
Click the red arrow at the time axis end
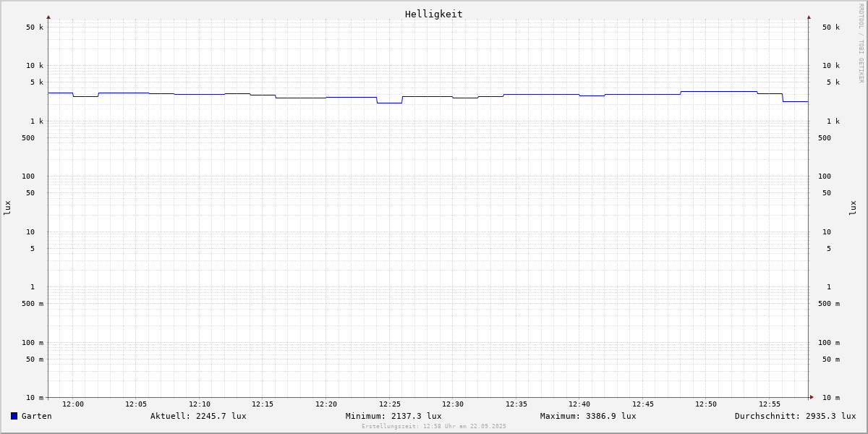pyautogui.click(x=812, y=397)
